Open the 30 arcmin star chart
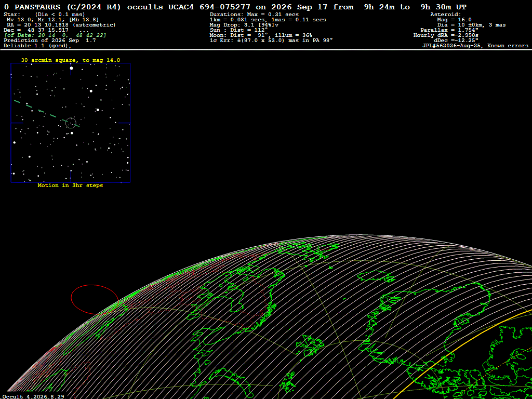The image size is (532, 399). [71, 123]
